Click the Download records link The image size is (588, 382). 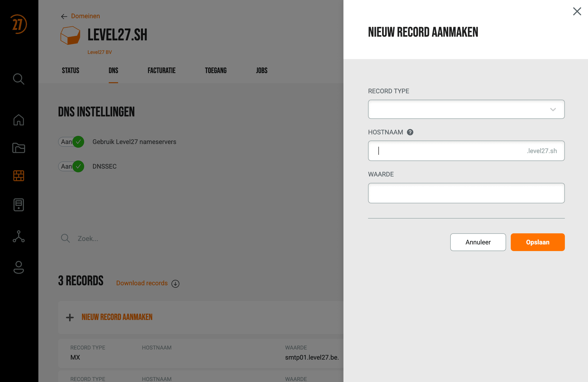142,283
